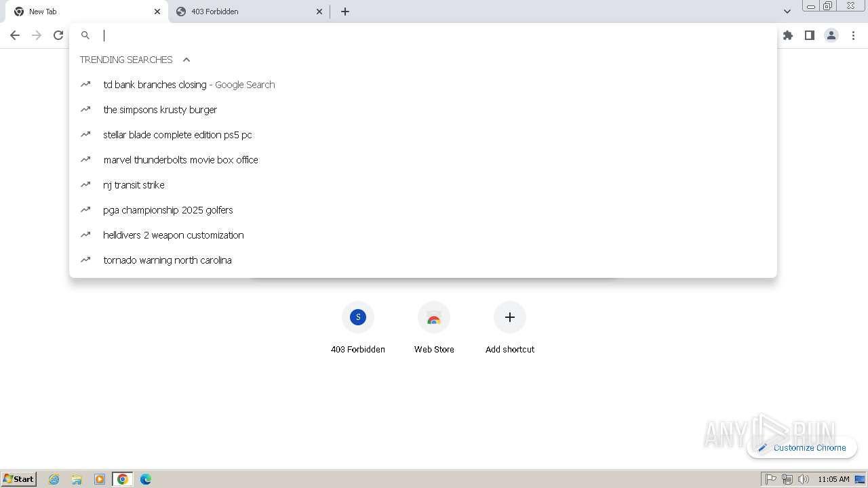Image resolution: width=868 pixels, height=488 pixels.
Task: Click the 11:05 AM system clock
Action: [833, 479]
